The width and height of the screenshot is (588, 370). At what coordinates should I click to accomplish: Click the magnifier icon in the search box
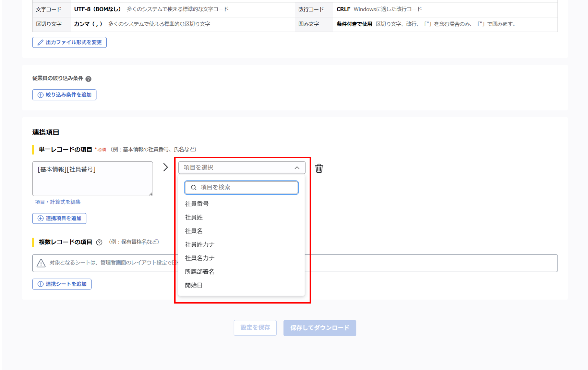193,187
